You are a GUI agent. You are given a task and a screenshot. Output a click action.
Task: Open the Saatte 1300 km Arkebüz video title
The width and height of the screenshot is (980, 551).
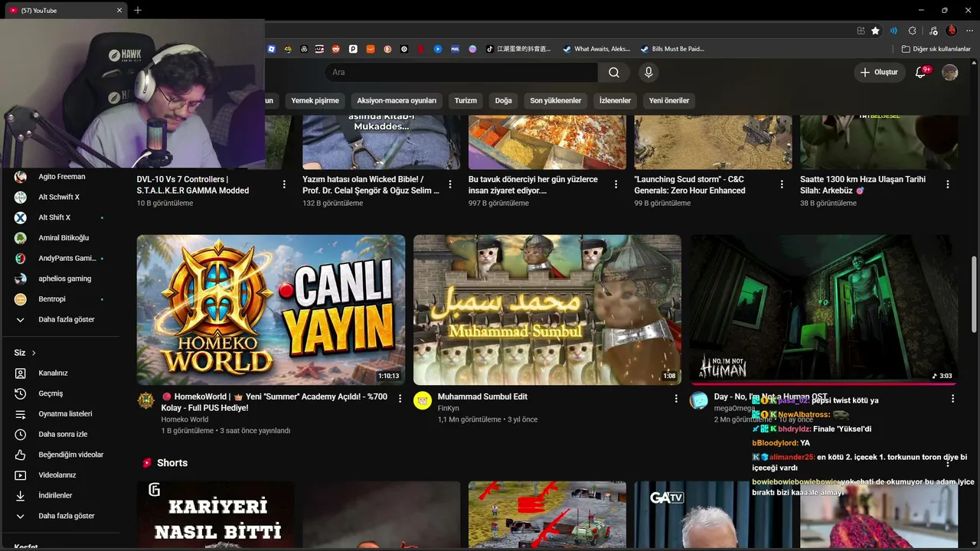point(863,184)
